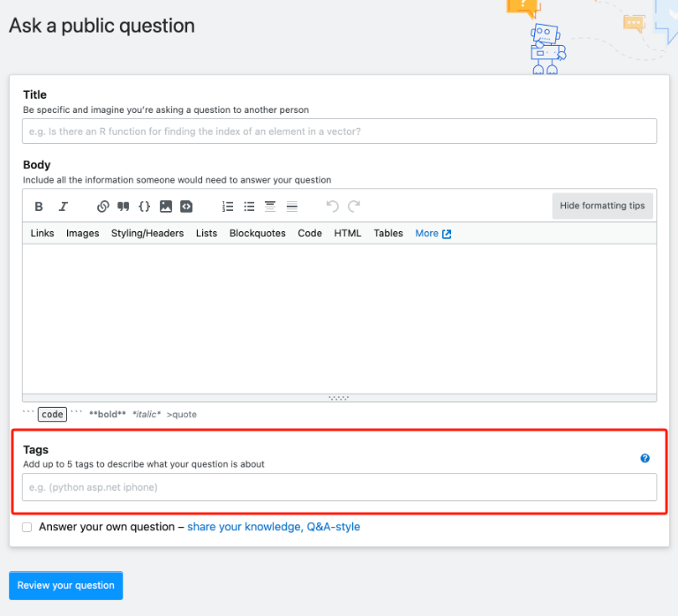Insert a hyperlink via link icon
Image resolution: width=678 pixels, height=616 pixels.
pyautogui.click(x=103, y=207)
